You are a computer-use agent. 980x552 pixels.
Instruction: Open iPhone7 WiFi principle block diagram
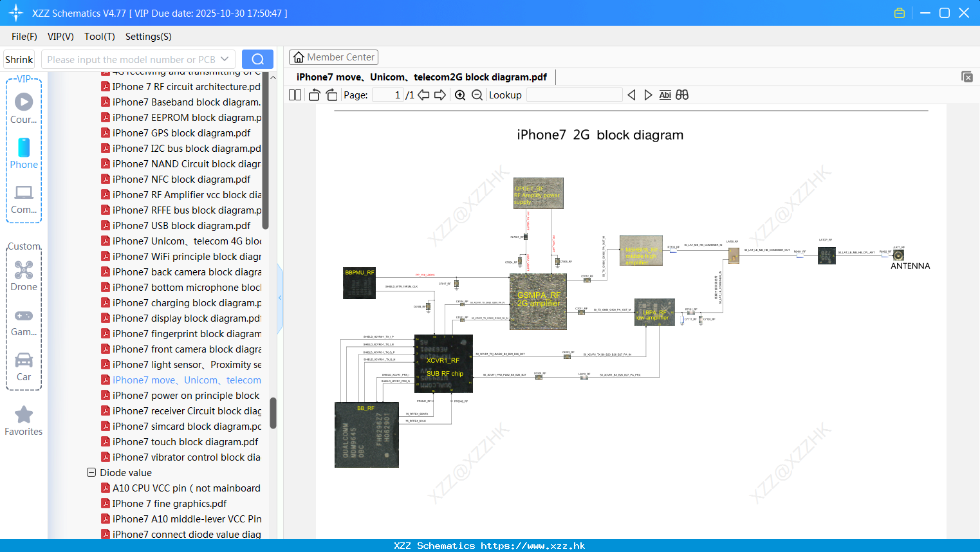pyautogui.click(x=181, y=257)
